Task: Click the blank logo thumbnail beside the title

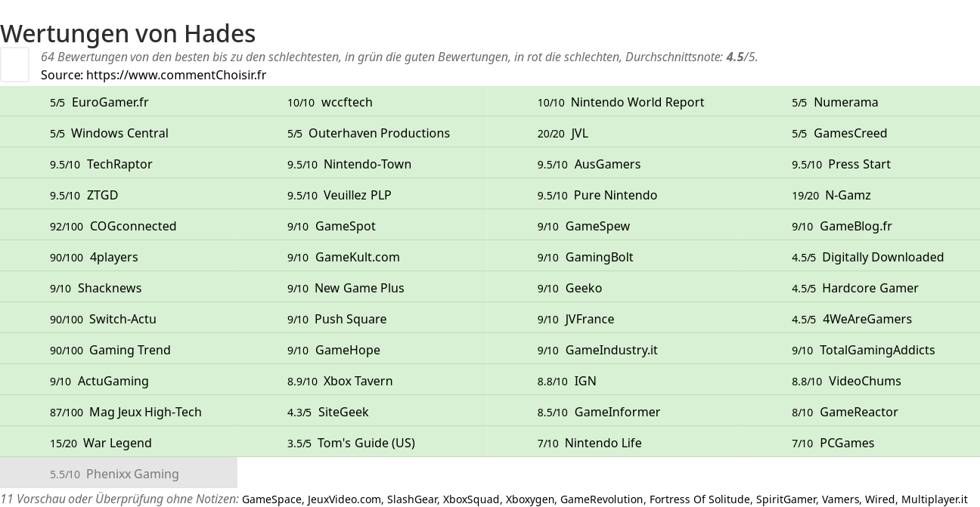Action: coord(14,64)
